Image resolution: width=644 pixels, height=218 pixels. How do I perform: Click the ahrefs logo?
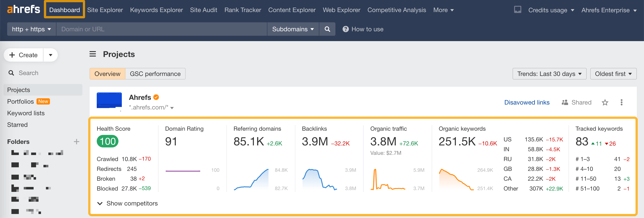click(x=23, y=9)
